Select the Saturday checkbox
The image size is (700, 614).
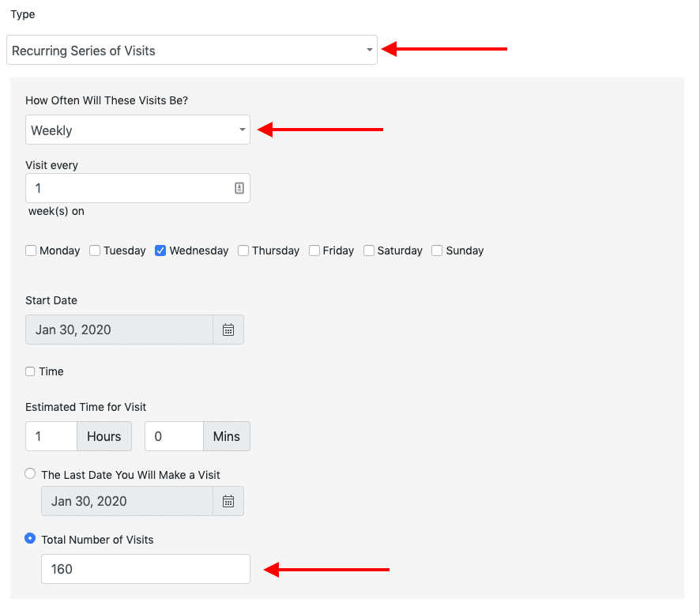tap(369, 250)
